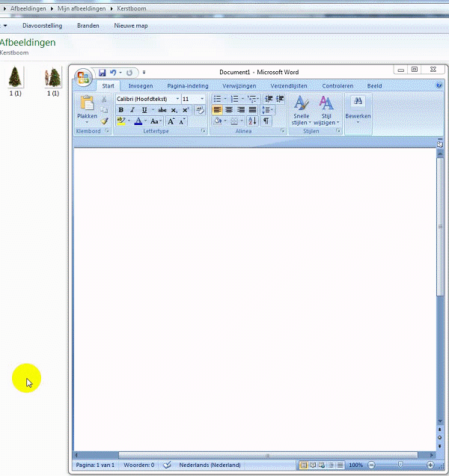Open the Calibri font name dropdown

(x=177, y=99)
